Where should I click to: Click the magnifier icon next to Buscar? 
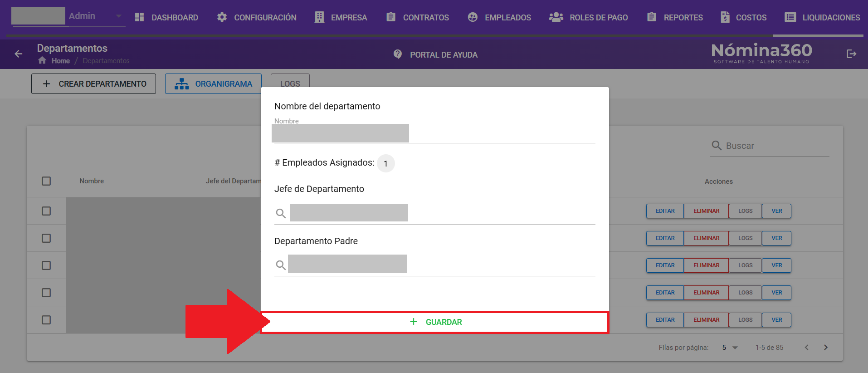pyautogui.click(x=717, y=145)
